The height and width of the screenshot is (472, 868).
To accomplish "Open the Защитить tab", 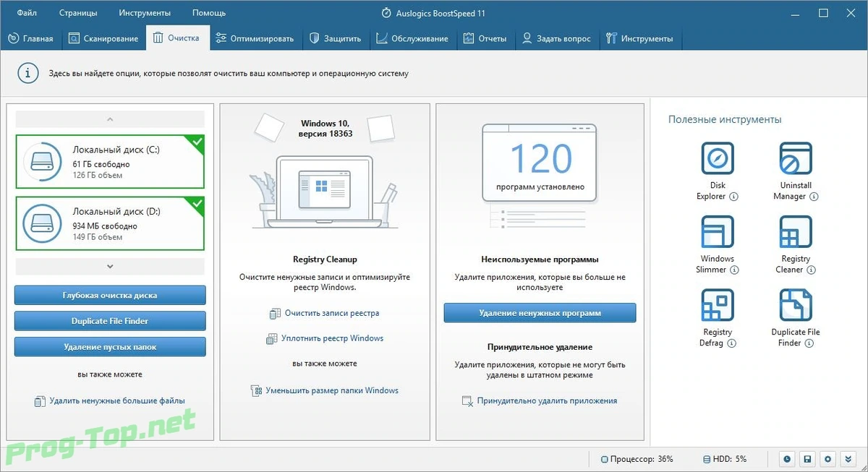I will [335, 38].
